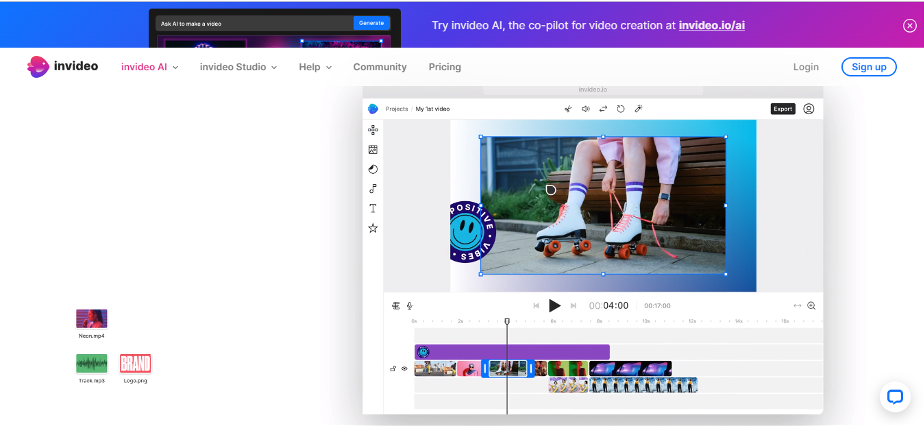
Task: Click the editor's blue home logo icon
Action: (372, 109)
